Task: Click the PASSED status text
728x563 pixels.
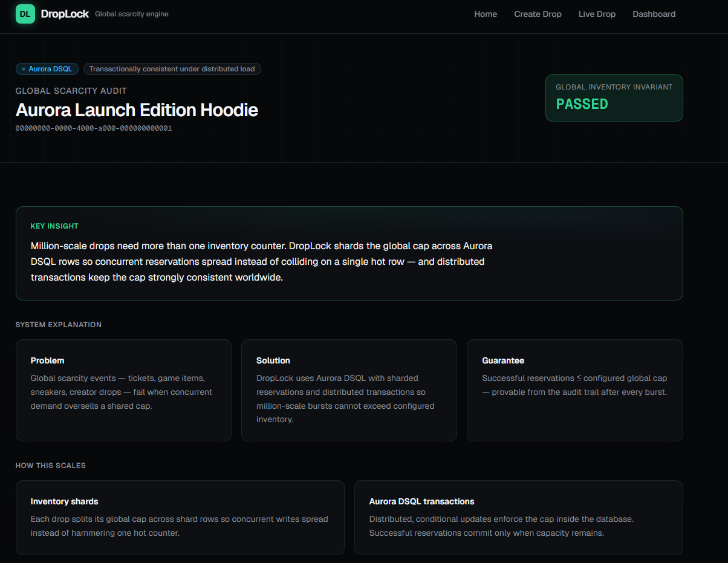Action: 582,104
